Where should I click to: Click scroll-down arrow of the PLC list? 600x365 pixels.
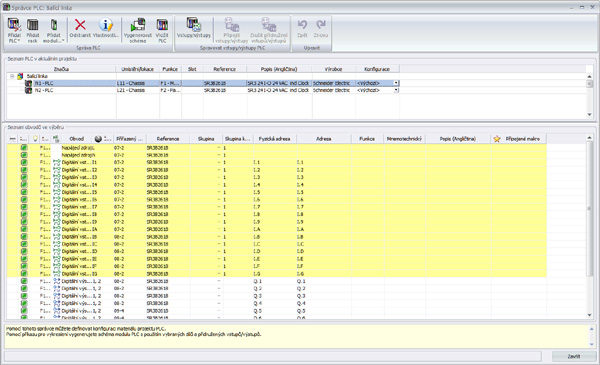pos(589,115)
